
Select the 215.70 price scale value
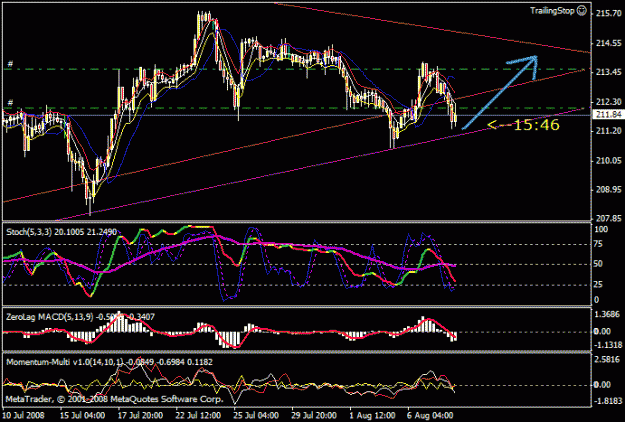[608, 14]
